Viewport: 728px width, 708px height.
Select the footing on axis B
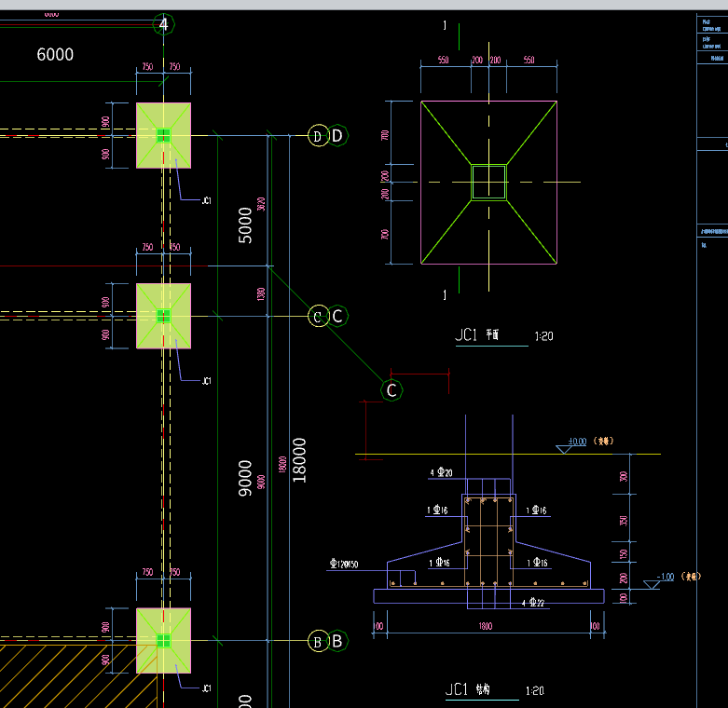pos(163,641)
